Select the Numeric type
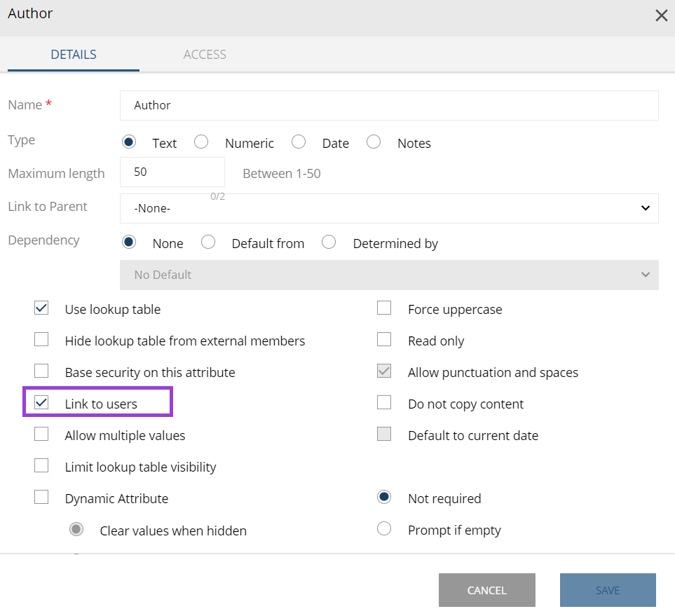The width and height of the screenshot is (675, 616). (201, 142)
